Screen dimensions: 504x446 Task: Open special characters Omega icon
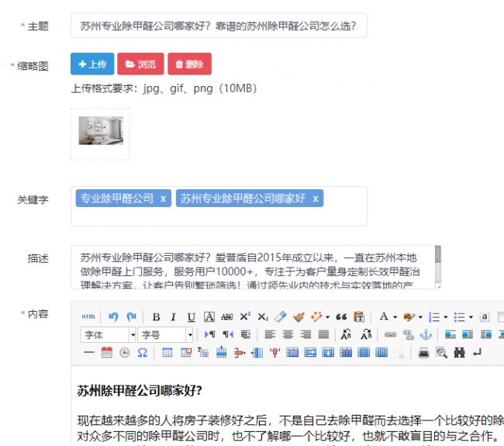[143, 353]
